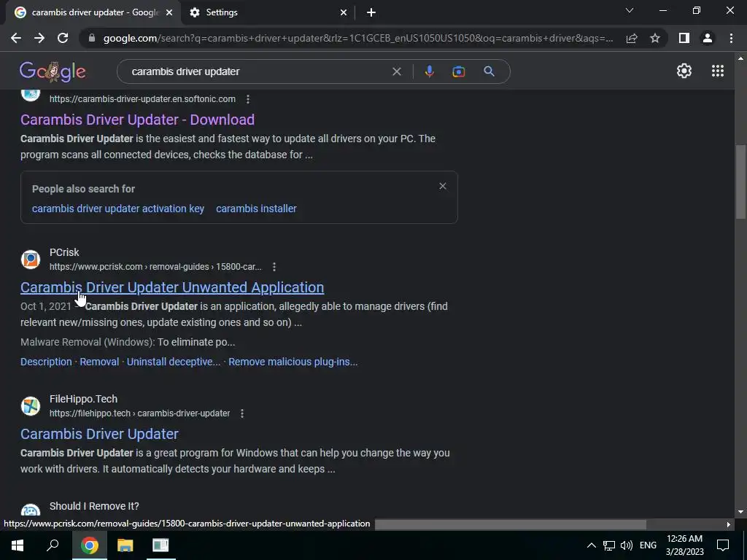Click the scroll-up arrow of the page

[x=740, y=58]
